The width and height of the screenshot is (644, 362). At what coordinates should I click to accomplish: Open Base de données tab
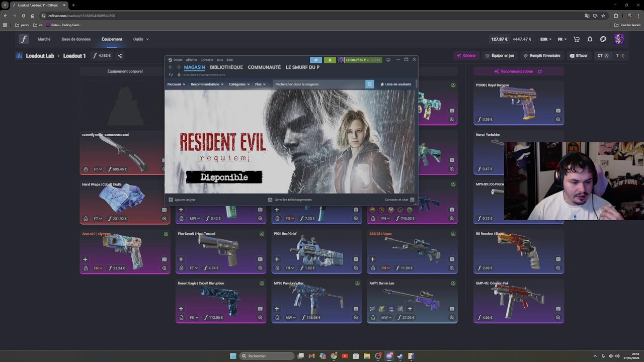click(x=76, y=39)
